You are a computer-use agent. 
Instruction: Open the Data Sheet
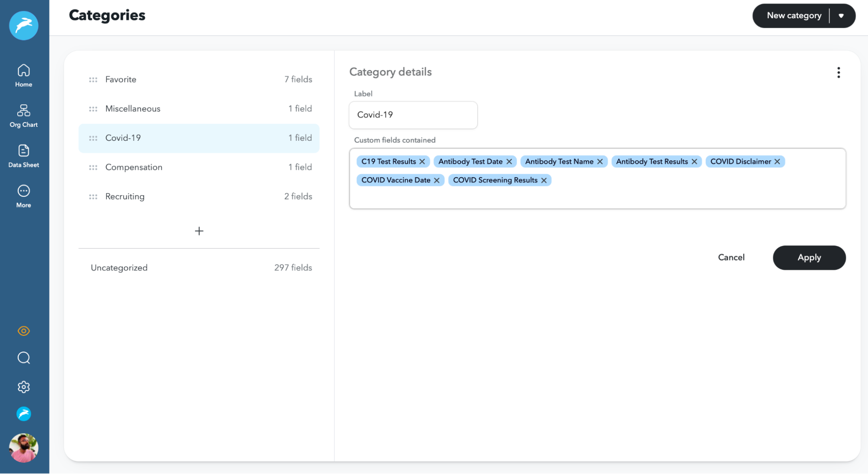[x=23, y=155]
